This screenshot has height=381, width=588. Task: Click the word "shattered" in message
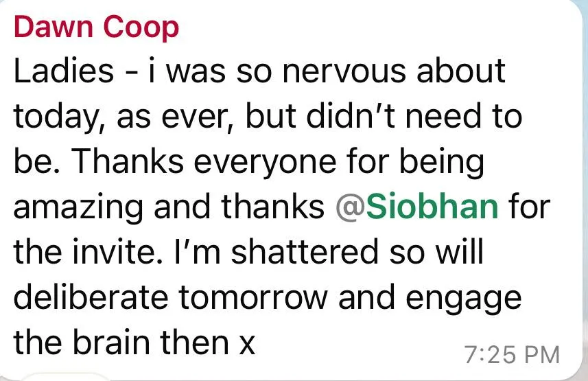pyautogui.click(x=305, y=251)
